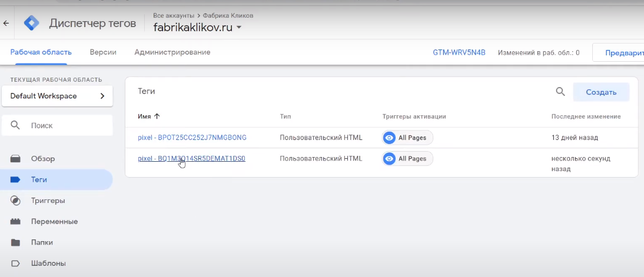
Task: Open Триггеры section in the sidebar
Action: [x=47, y=201]
